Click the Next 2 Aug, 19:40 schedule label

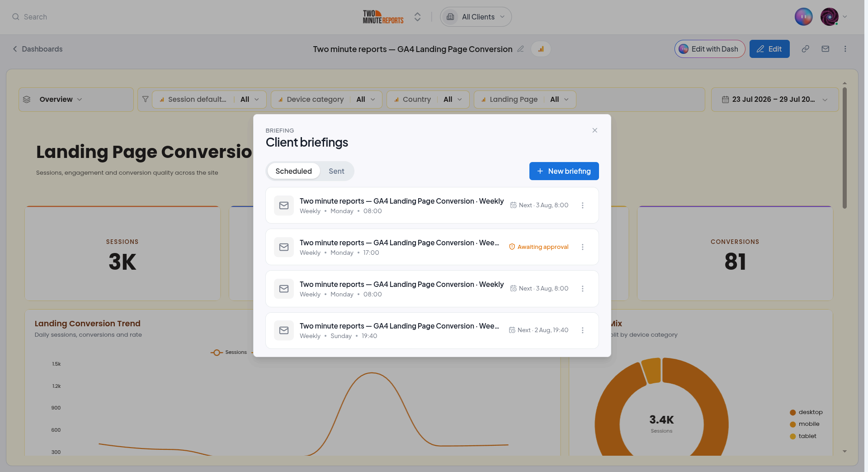tap(539, 330)
